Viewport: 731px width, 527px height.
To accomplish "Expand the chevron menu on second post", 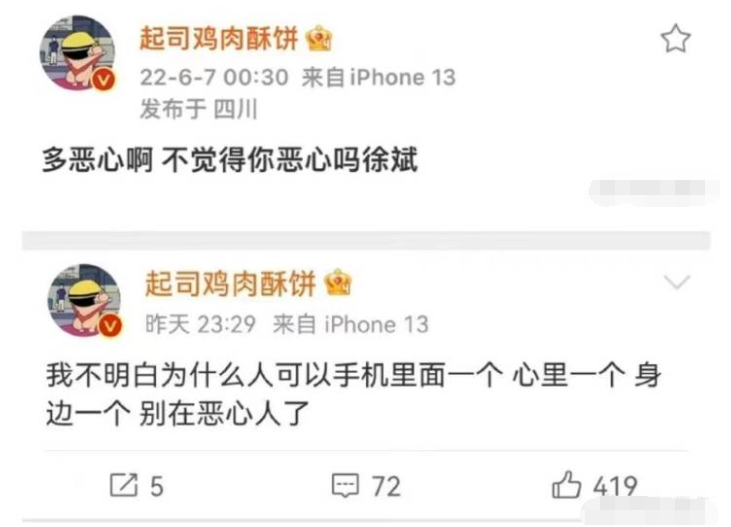I will (676, 282).
